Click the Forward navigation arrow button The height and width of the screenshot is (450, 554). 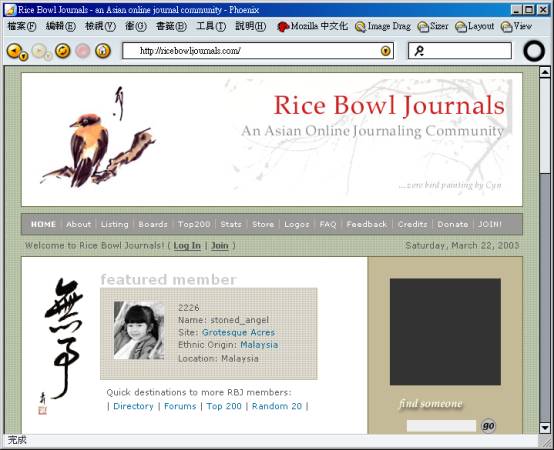click(x=39, y=51)
